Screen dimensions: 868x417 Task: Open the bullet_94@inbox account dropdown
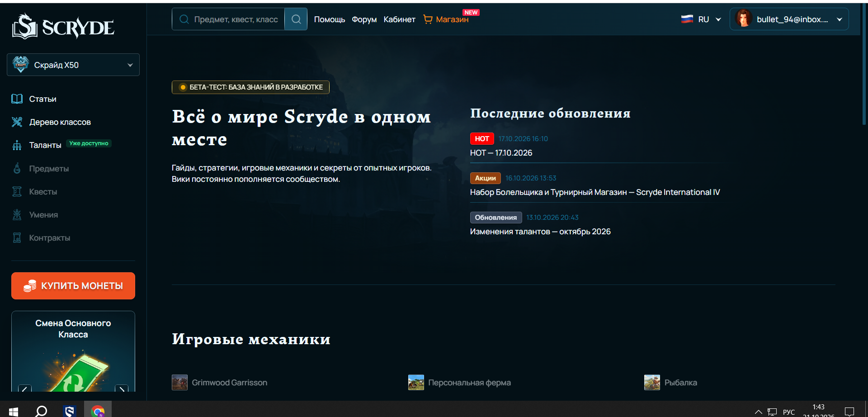(789, 19)
